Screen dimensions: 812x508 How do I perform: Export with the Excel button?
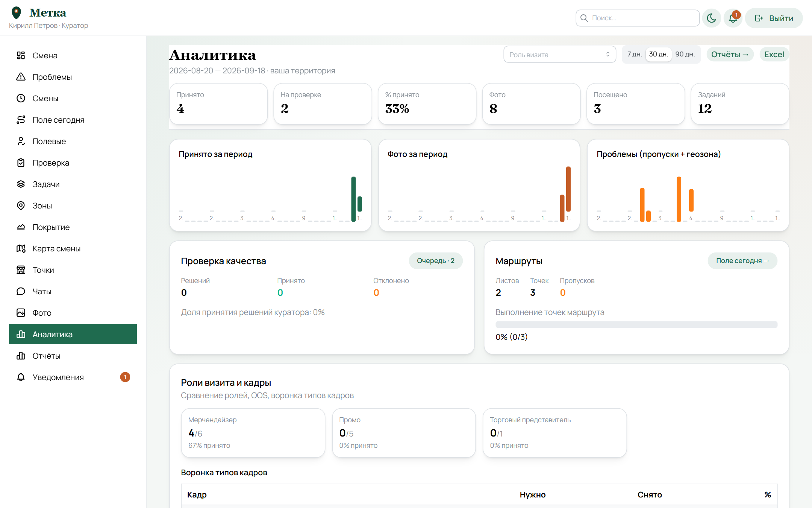[x=774, y=55]
